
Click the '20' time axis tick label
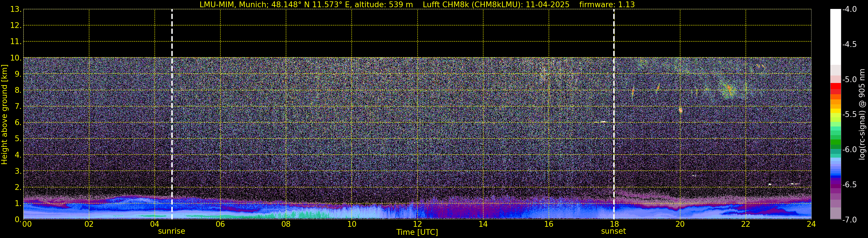[x=680, y=224]
